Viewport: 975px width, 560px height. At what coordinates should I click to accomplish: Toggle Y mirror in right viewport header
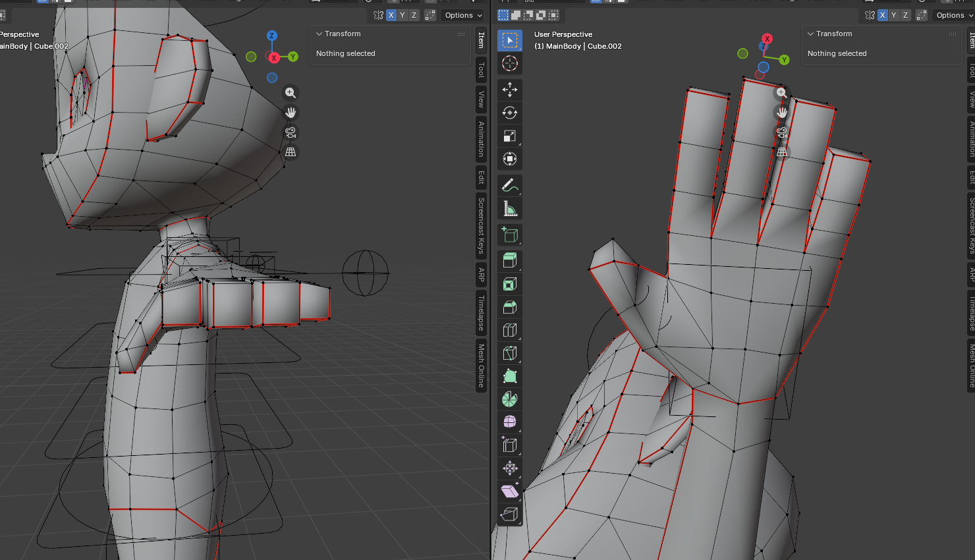(x=894, y=15)
